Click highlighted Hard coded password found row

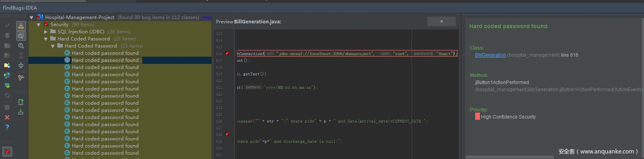tap(120, 60)
